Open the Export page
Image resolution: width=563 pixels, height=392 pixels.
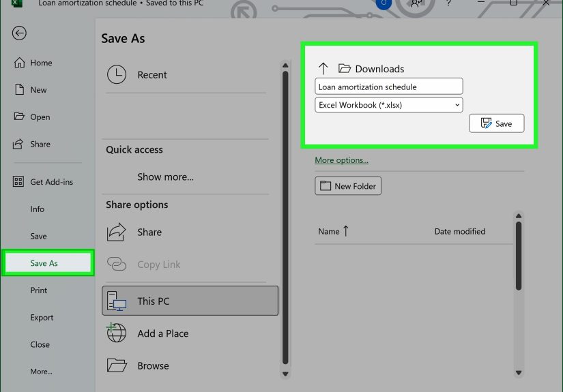42,318
